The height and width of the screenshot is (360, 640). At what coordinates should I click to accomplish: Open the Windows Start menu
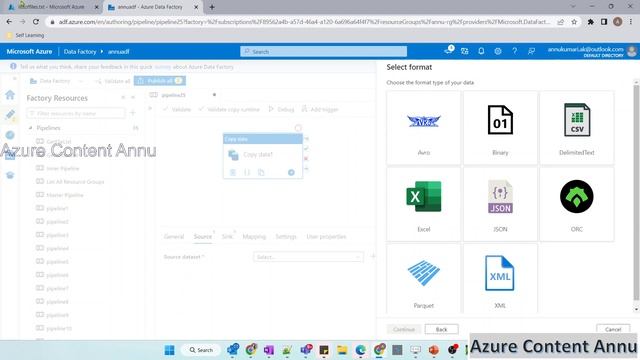tap(169, 350)
